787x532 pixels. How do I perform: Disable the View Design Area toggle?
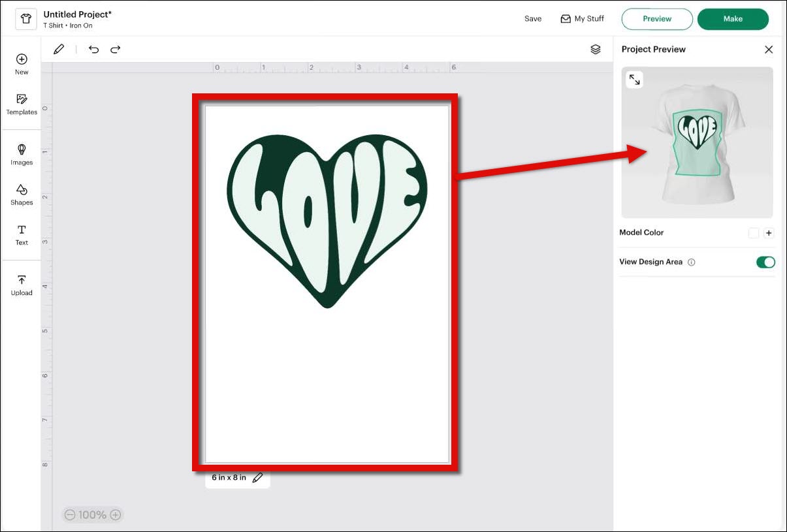(x=765, y=262)
